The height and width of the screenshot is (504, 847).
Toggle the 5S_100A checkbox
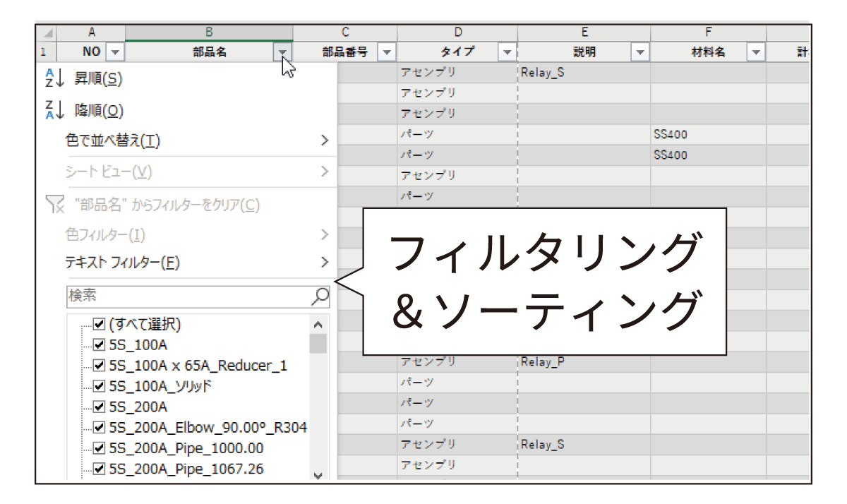(x=99, y=345)
